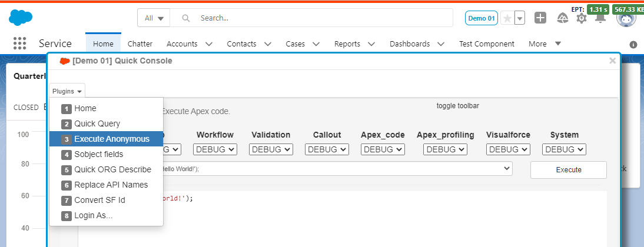This screenshot has width=644, height=247.
Task: Open the Apex_profiling log level dropdown
Action: pos(446,149)
